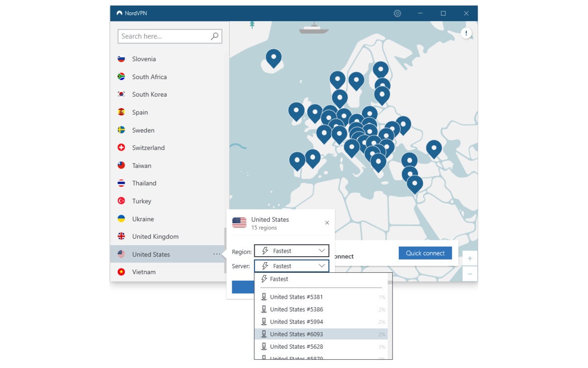Image resolution: width=588 pixels, height=368 pixels.
Task: Collapse the Server dropdown
Action: pyautogui.click(x=292, y=266)
